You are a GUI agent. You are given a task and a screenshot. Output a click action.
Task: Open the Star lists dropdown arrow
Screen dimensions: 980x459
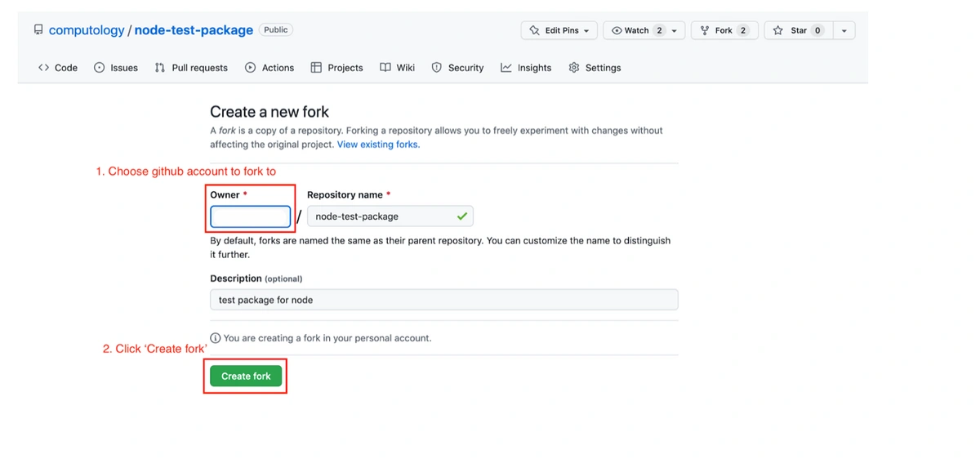844,30
